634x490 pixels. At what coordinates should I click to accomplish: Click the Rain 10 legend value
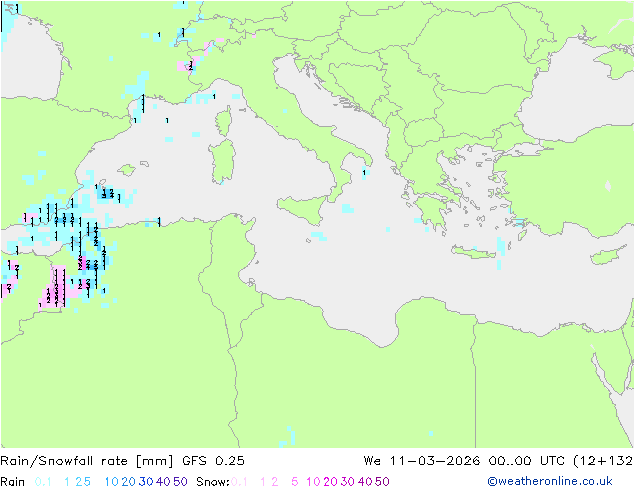point(112,482)
